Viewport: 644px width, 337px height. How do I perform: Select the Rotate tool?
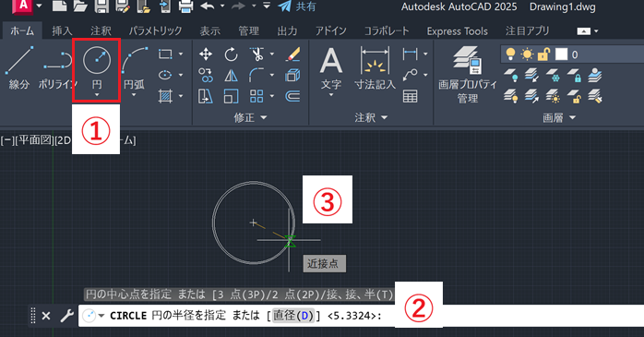pyautogui.click(x=232, y=54)
